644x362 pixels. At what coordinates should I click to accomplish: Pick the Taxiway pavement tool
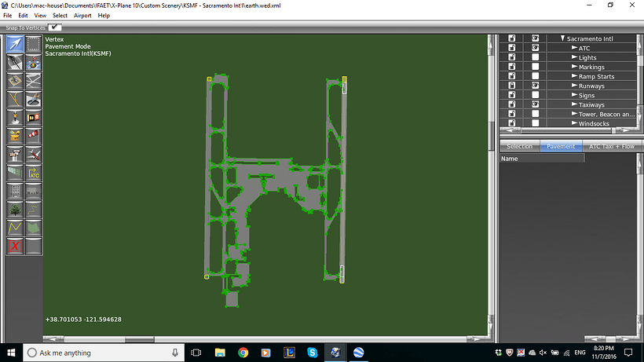(x=33, y=81)
